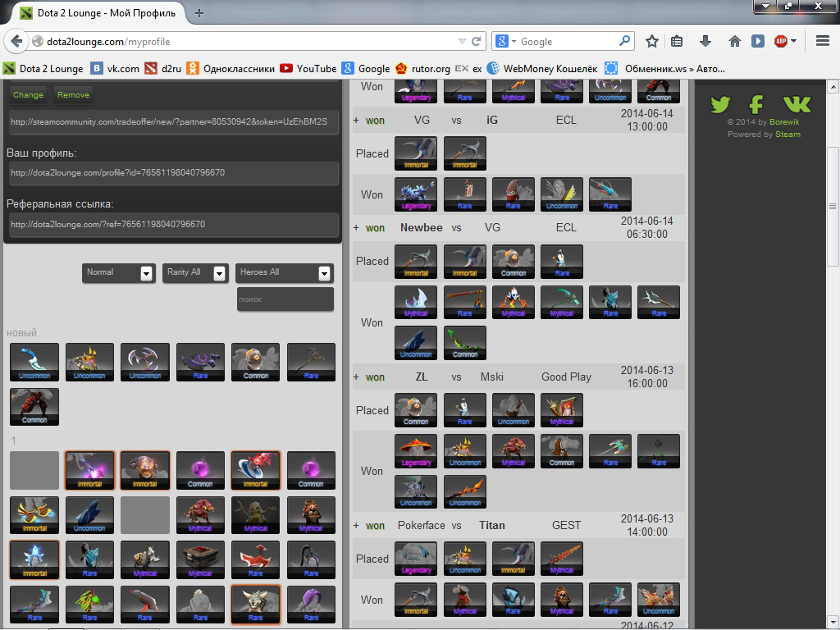Click the blue play-arrow toolbar icon
Image resolution: width=840 pixels, height=630 pixels.
[757, 41]
